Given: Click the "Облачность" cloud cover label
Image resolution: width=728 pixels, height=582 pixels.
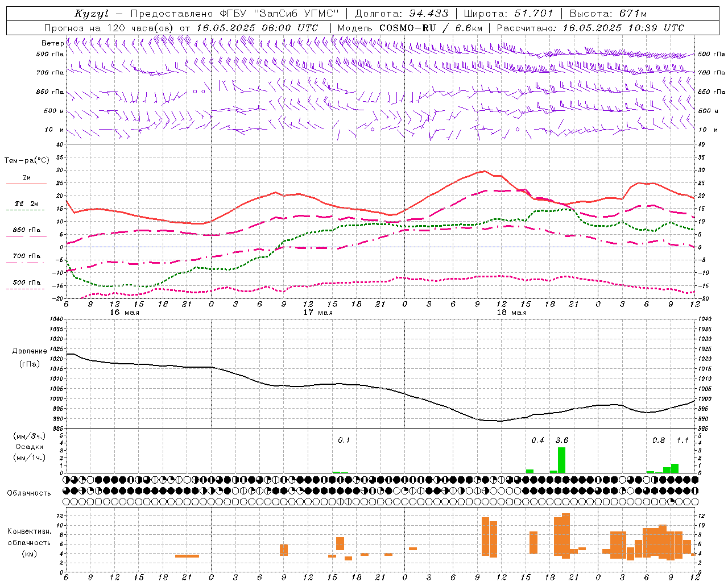Looking at the screenshot, I should click(x=29, y=493).
